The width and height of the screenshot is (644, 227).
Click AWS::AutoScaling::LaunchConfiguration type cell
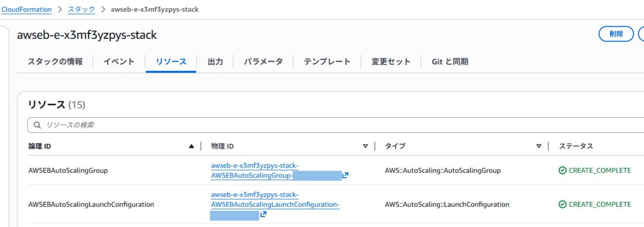pos(447,204)
